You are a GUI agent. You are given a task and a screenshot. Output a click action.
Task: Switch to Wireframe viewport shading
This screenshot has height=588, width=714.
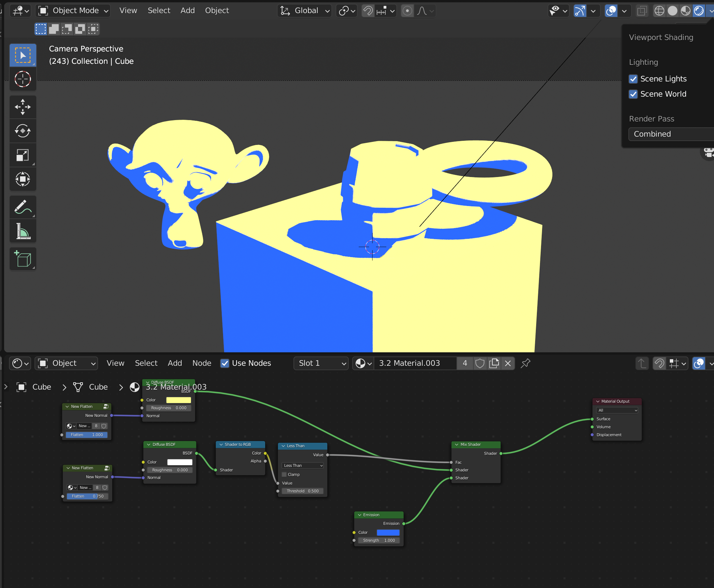659,11
